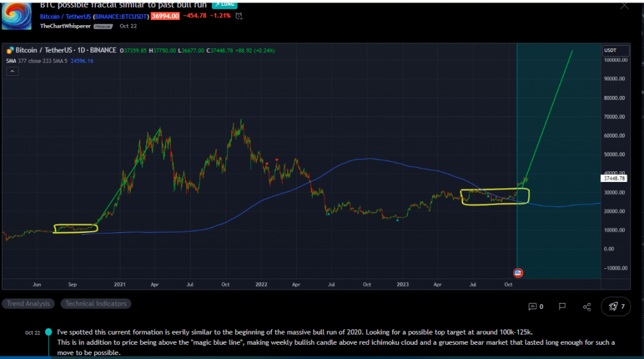Screen dimensions: 644x359
Task: Click TheChartWhisperer avatar image
Action: pyautogui.click(x=16, y=15)
